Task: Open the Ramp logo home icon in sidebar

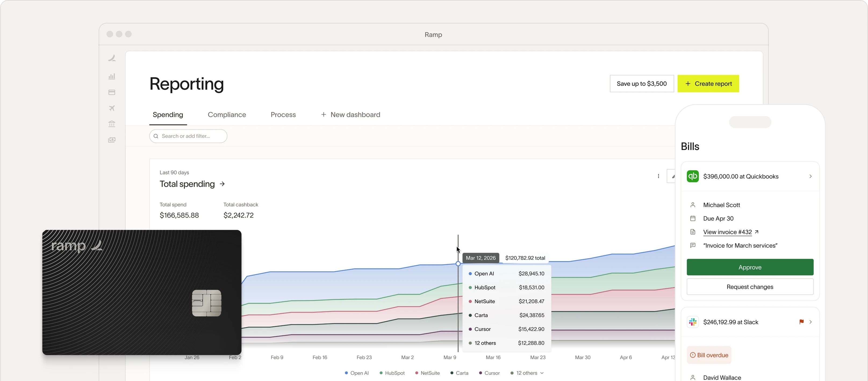Action: (112, 58)
